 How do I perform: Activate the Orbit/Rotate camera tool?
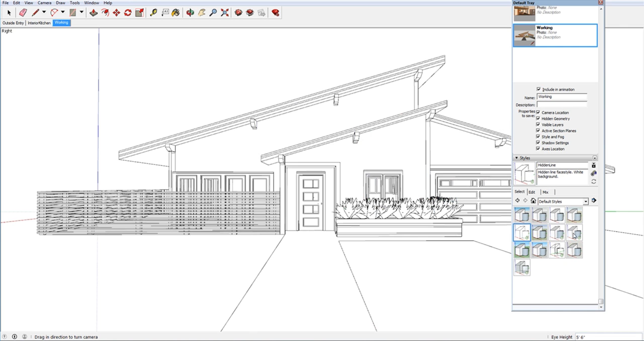coord(190,12)
